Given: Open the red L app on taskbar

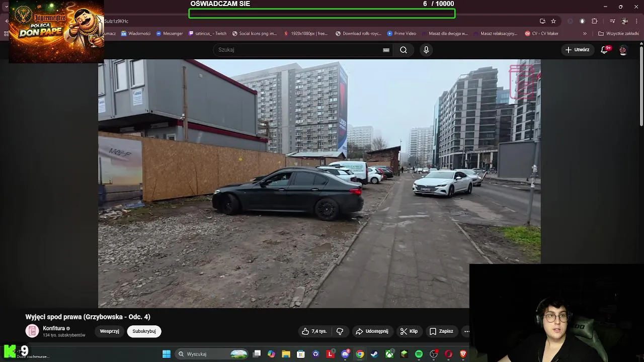Looking at the screenshot, I should click(331, 354).
